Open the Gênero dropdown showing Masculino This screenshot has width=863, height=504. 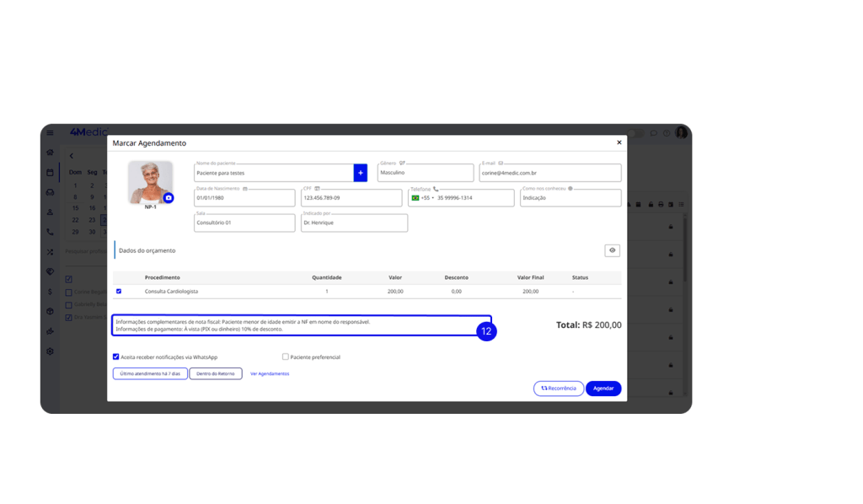pos(425,173)
